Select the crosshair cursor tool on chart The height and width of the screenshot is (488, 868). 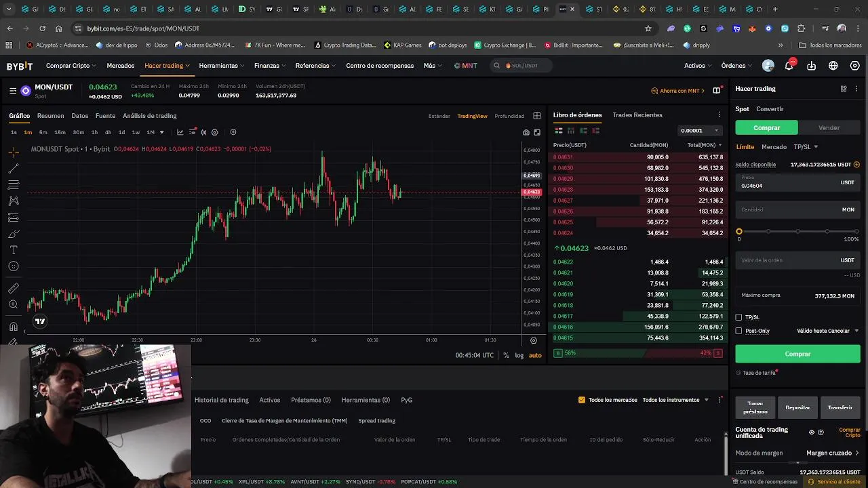14,152
